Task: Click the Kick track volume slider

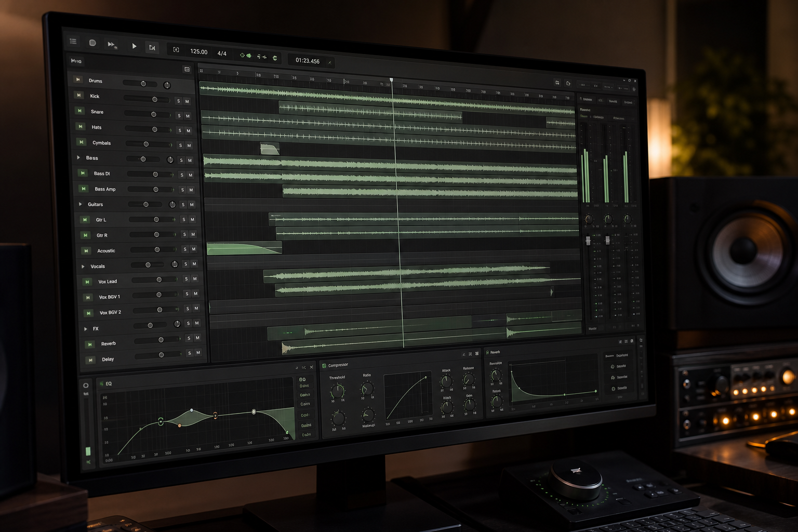Action: point(148,99)
